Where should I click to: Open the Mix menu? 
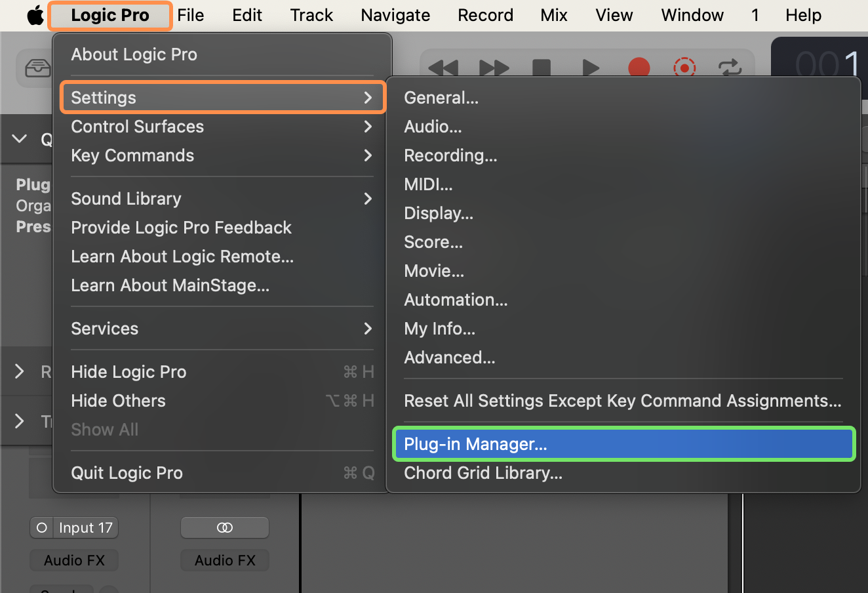coord(553,14)
